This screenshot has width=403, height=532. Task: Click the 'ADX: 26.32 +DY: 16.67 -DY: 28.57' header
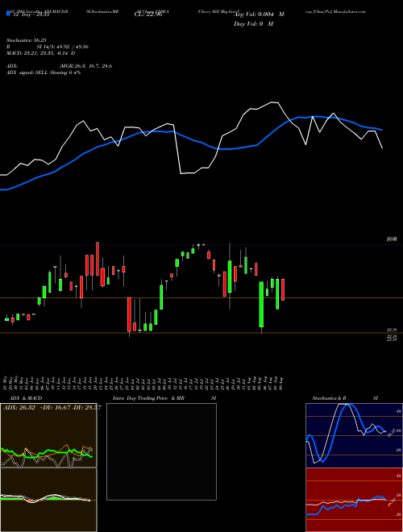[52, 408]
